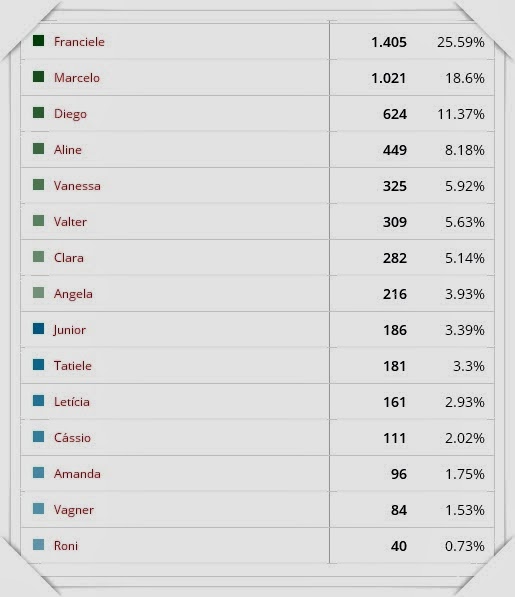Viewport: 515px width, 597px height.
Task: Select the Cássio name link
Action: pos(72,437)
